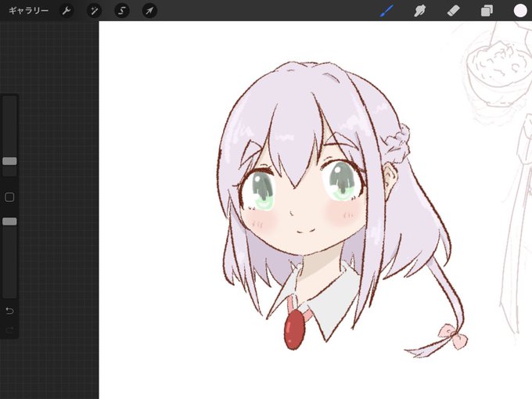Open the Adjustments magic wand menu
This screenshot has width=532, height=399.
coord(94,11)
